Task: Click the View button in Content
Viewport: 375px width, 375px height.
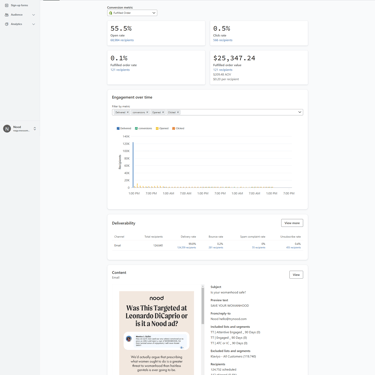Action: [296, 275]
